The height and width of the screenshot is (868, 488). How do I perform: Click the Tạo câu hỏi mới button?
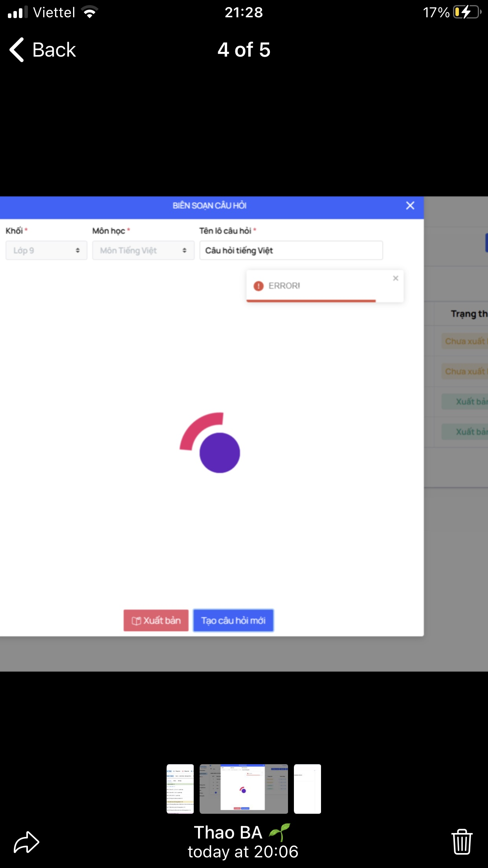pyautogui.click(x=233, y=620)
